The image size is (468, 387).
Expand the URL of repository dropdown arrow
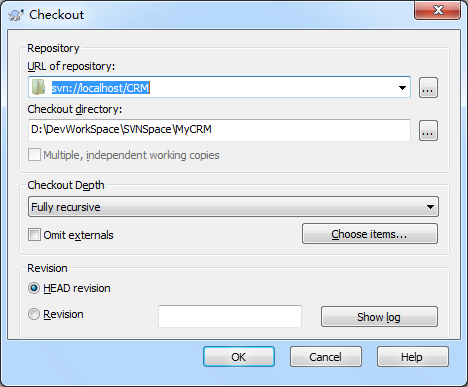coord(402,88)
